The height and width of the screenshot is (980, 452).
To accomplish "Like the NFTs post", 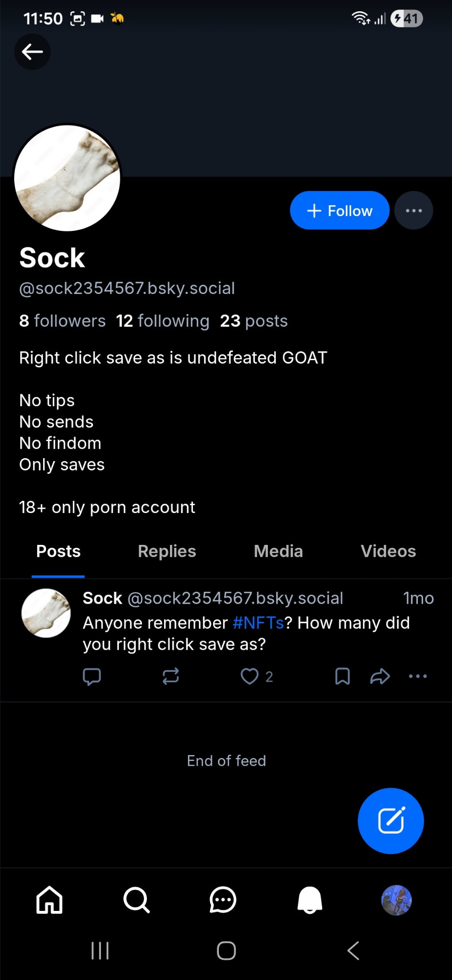I will pos(250,676).
